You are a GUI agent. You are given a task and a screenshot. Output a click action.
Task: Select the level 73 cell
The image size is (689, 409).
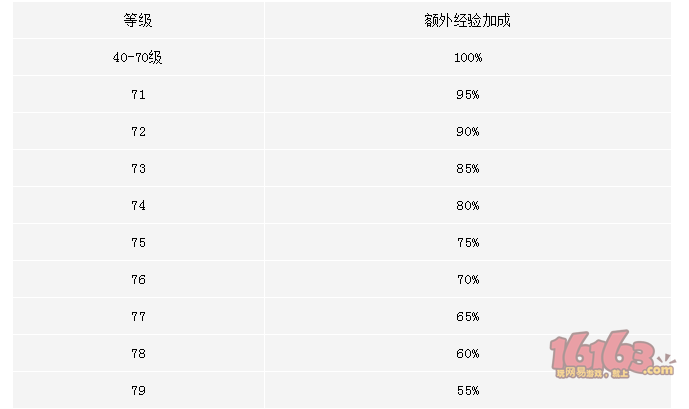(x=138, y=168)
